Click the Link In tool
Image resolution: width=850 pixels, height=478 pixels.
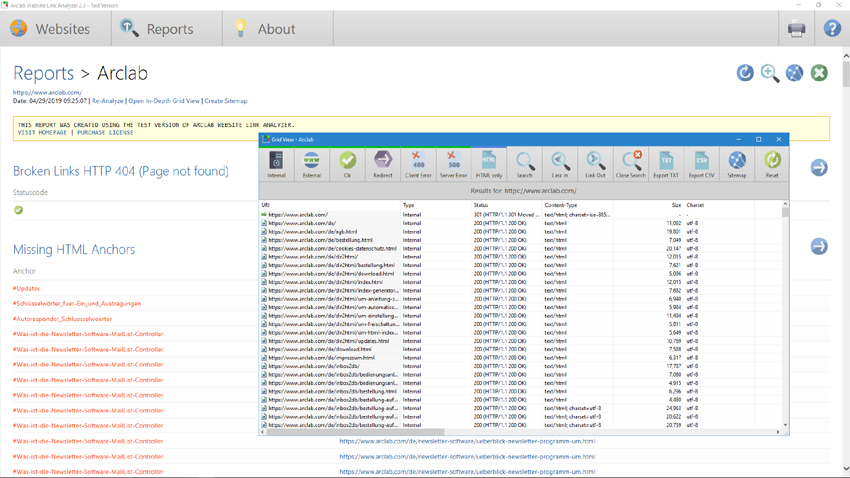click(x=560, y=164)
